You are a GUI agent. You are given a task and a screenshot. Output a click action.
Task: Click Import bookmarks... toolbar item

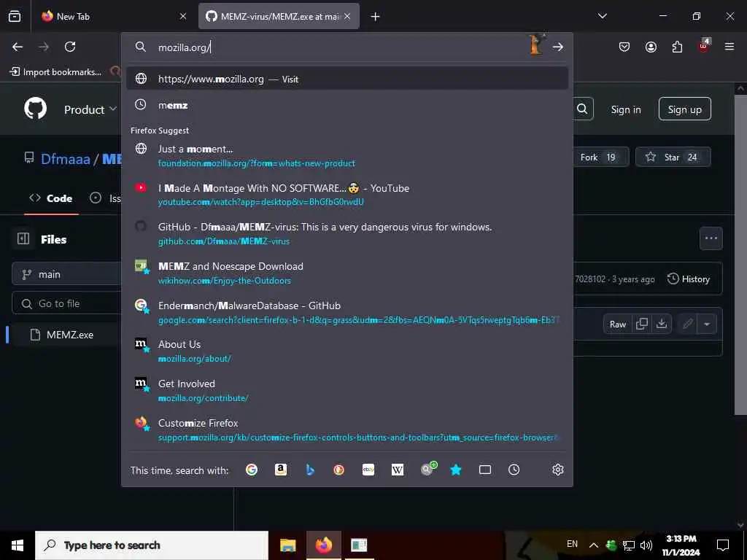pyautogui.click(x=55, y=72)
